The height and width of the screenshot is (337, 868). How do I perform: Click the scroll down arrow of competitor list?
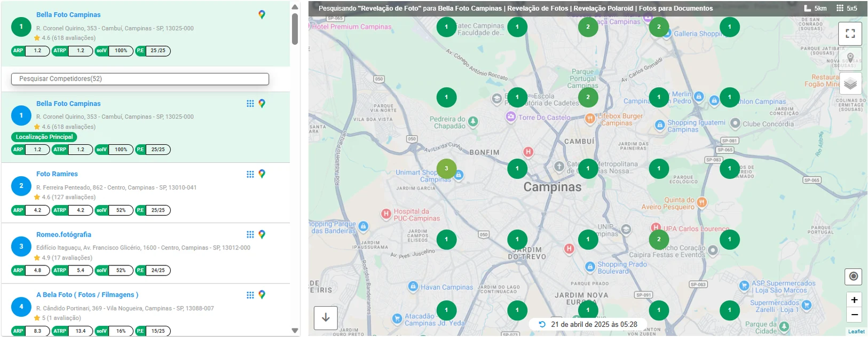tap(295, 331)
